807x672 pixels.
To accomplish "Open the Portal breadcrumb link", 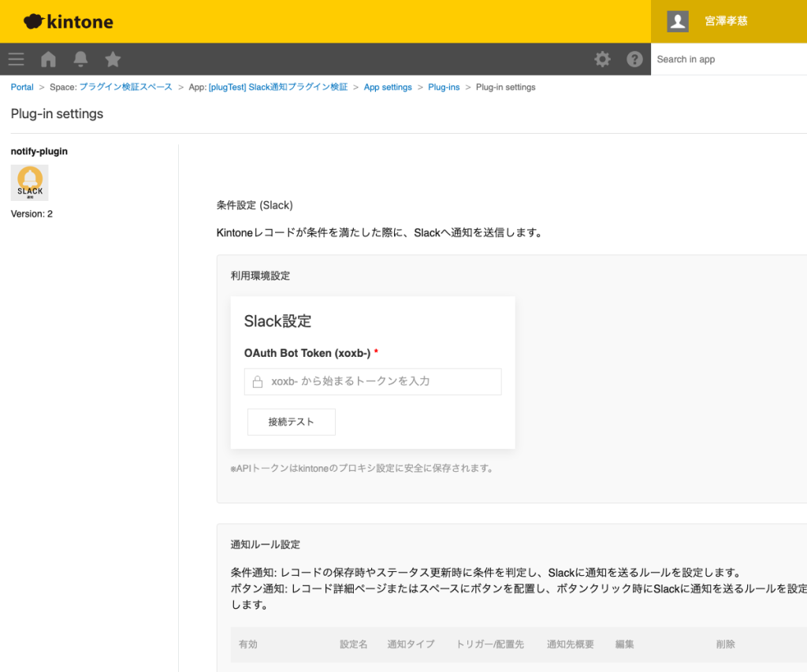I will point(21,87).
